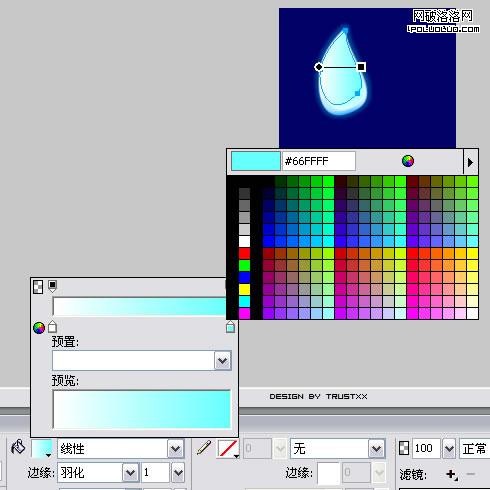This screenshot has height=490, width=490.
Task: Open the system color picker wheel
Action: point(408,161)
